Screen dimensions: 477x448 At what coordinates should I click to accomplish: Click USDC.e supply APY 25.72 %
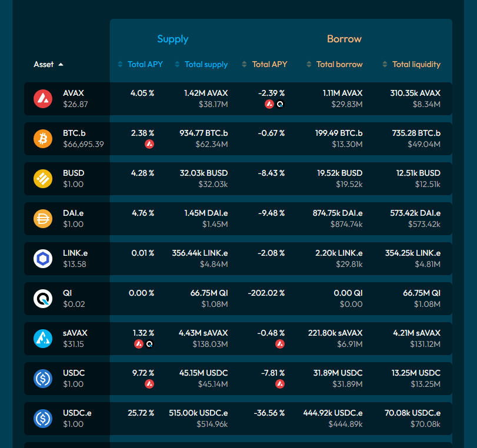pos(141,413)
